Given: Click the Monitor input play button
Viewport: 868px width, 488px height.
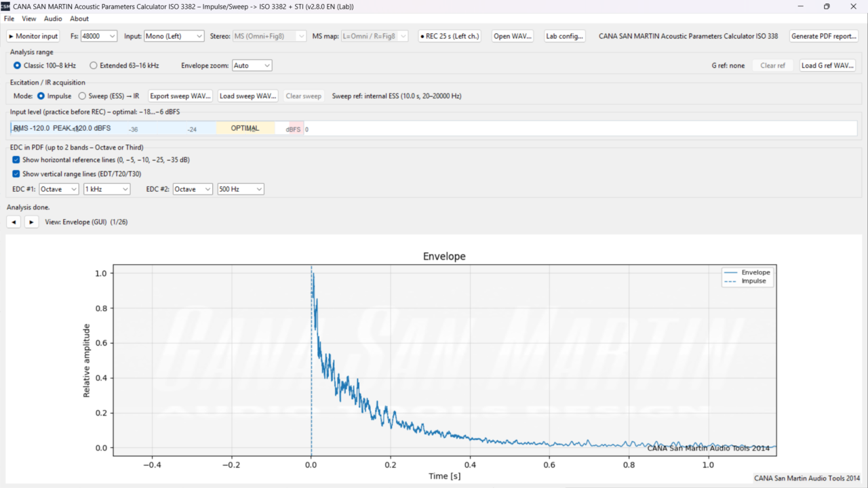Looking at the screenshot, I should [x=33, y=36].
